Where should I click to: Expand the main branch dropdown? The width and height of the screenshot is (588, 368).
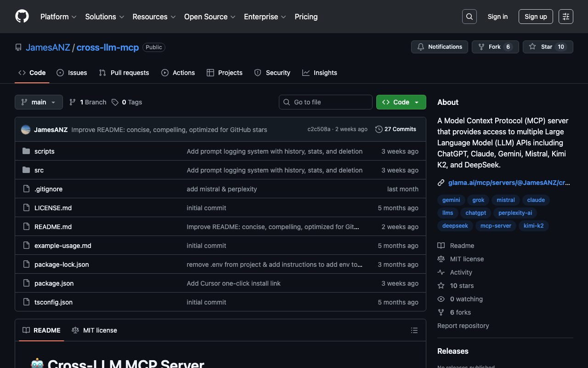click(x=39, y=102)
